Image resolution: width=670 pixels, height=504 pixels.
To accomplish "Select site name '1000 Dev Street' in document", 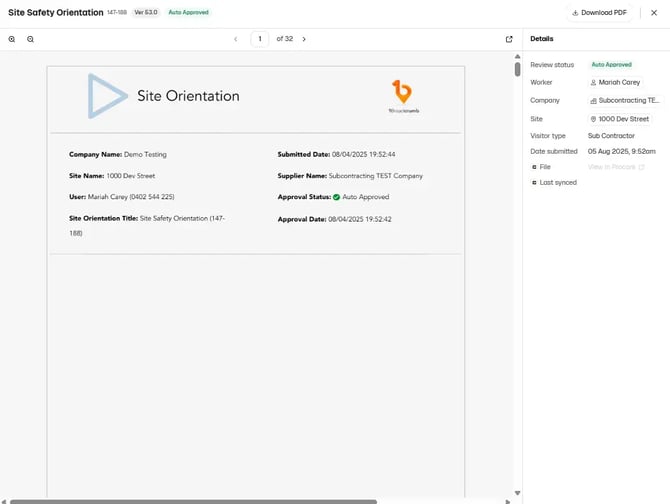I will coord(131,176).
